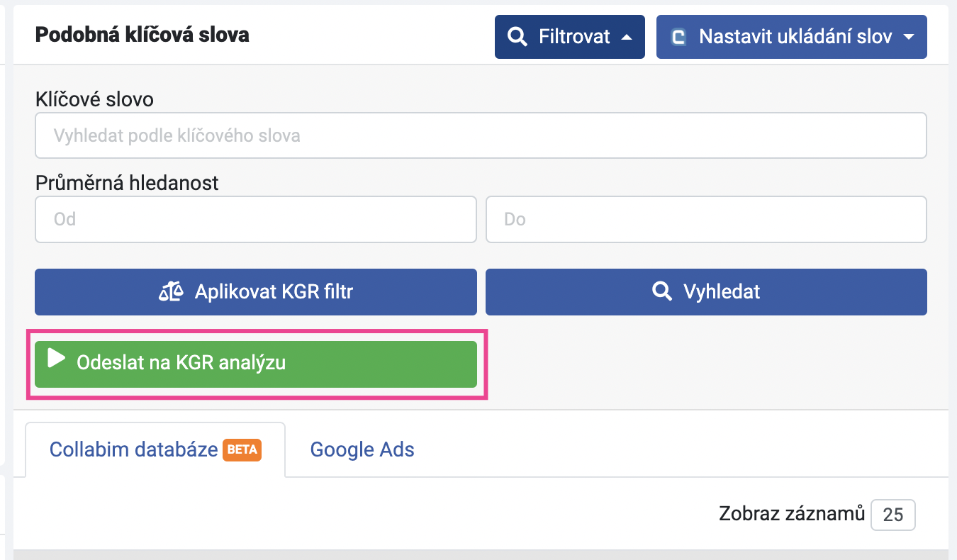Click the Filtrovat button label
The image size is (957, 560).
574,37
